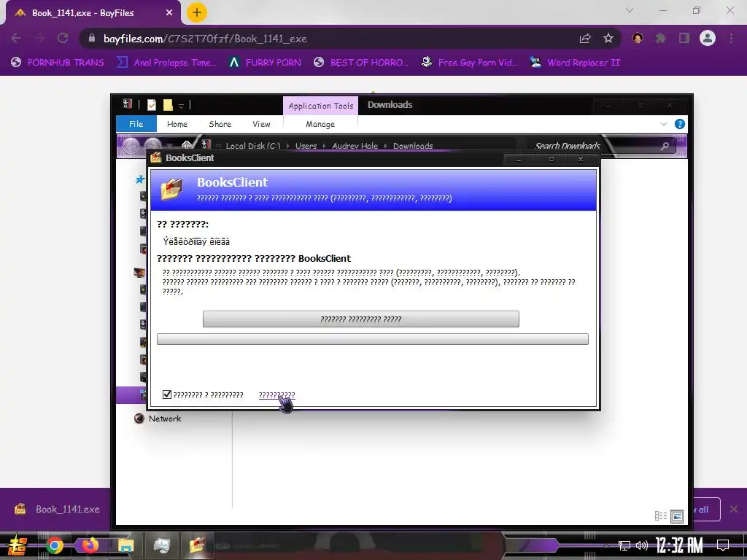
Task: Open the Chrome profile avatar
Action: (708, 38)
